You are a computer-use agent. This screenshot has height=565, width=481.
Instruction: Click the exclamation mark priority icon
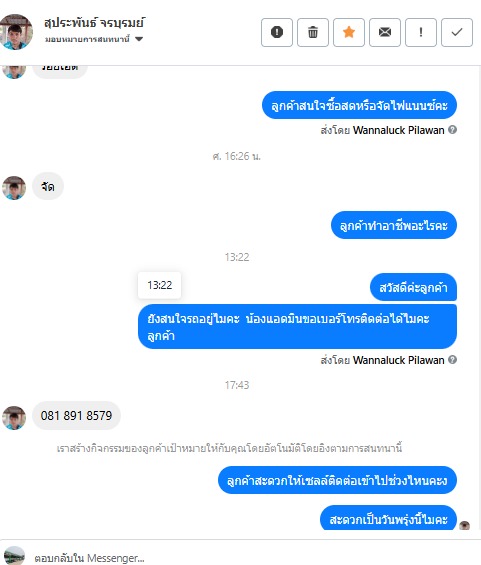point(421,32)
